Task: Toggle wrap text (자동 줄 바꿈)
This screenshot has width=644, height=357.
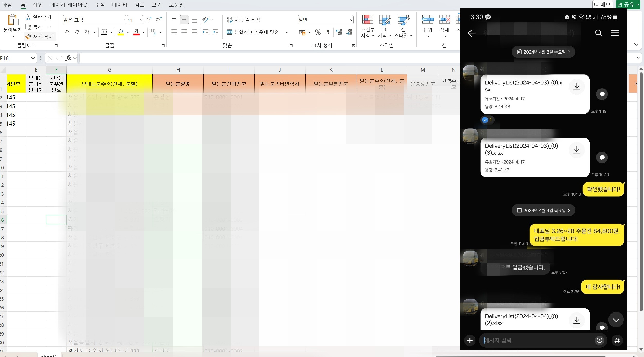Action: [243, 20]
